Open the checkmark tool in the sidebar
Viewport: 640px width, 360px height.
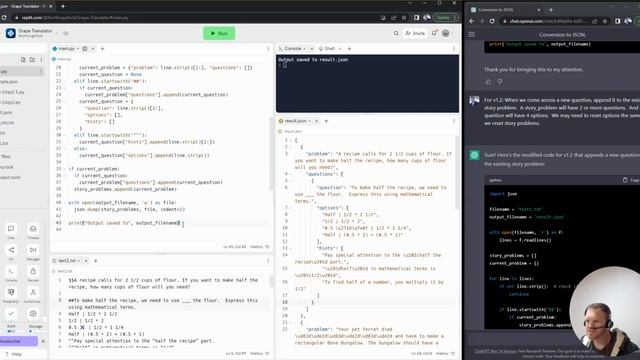(11, 313)
